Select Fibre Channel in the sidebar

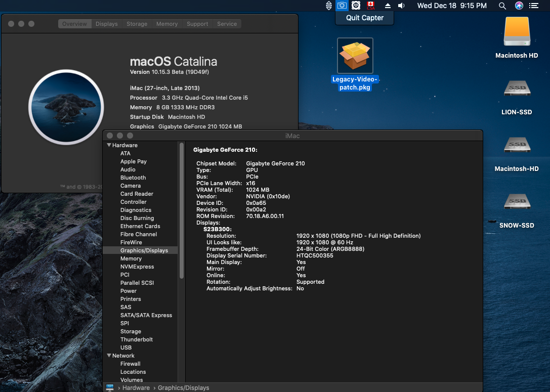pos(140,234)
